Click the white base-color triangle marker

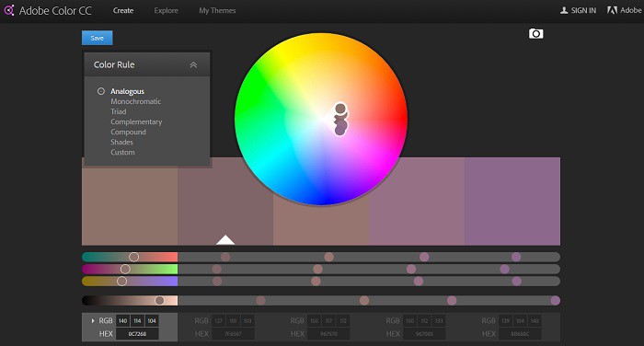(225, 240)
